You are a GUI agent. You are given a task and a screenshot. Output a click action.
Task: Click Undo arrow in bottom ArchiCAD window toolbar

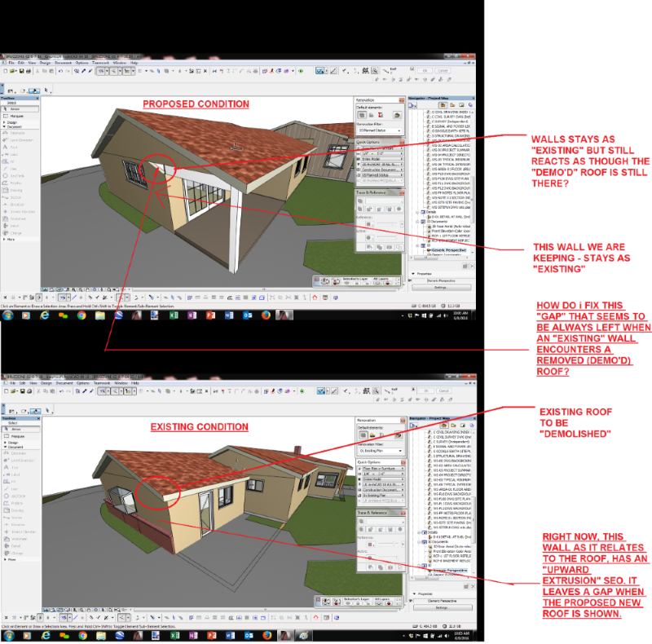pyautogui.click(x=62, y=391)
